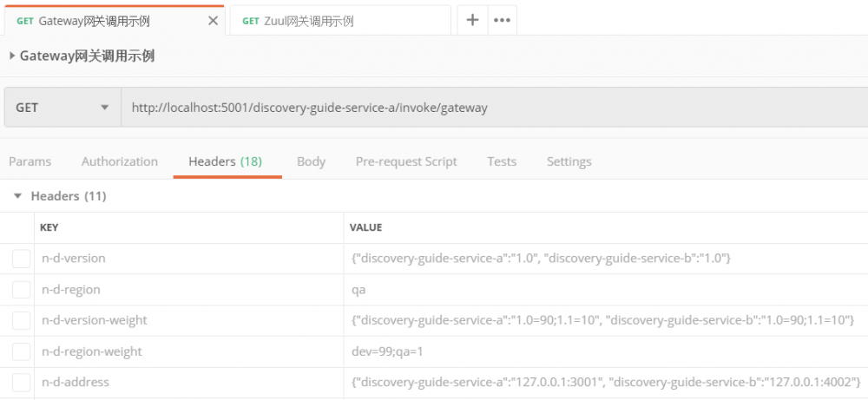The width and height of the screenshot is (868, 400).
Task: Expand the Gateway网关调用示例 request title
Action: pos(12,56)
